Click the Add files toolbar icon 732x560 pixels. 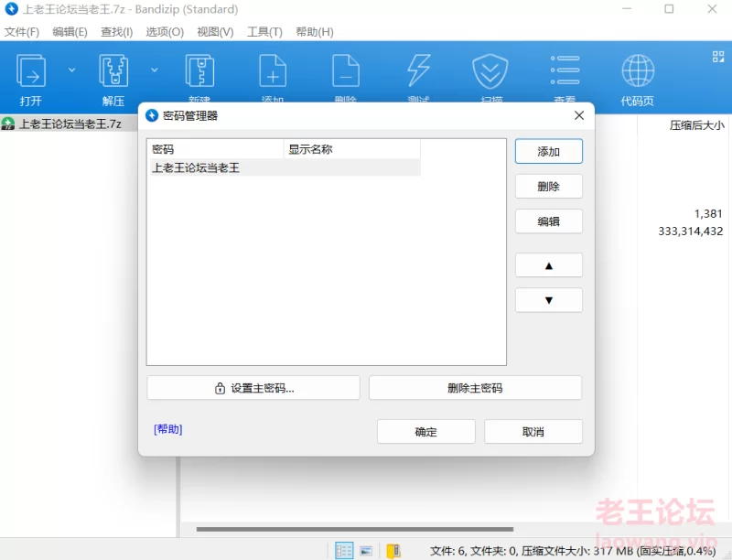coord(273,70)
